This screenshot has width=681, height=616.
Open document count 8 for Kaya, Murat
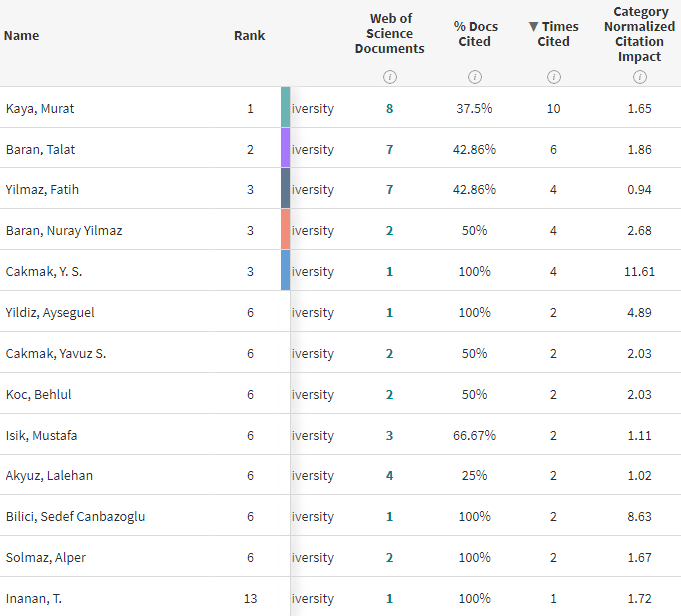390,108
